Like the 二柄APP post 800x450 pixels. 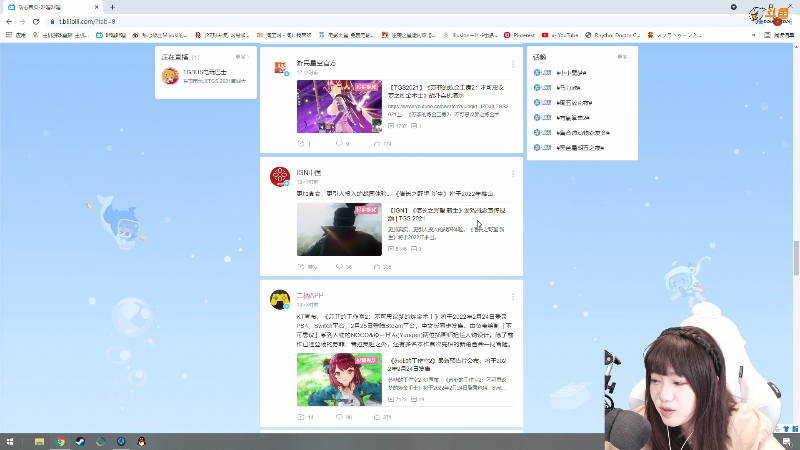tap(382, 417)
